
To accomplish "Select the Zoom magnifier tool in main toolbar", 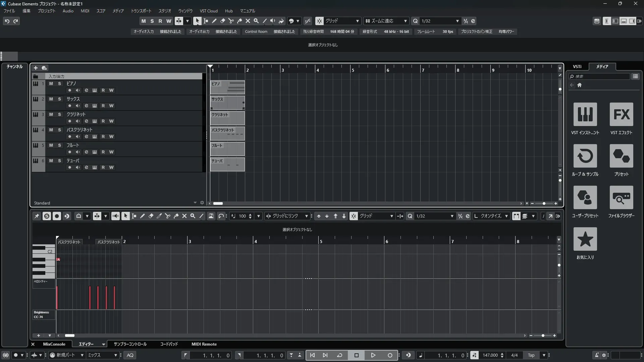I will tap(256, 21).
